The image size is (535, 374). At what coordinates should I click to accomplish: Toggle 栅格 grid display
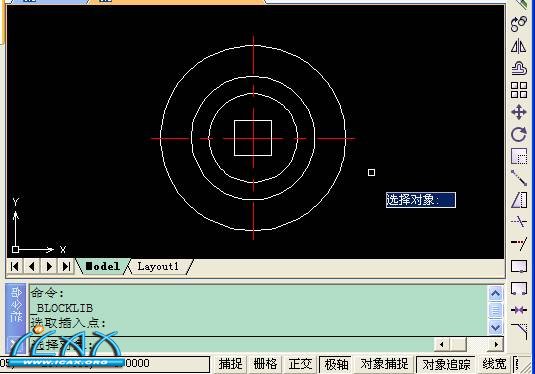click(x=265, y=364)
